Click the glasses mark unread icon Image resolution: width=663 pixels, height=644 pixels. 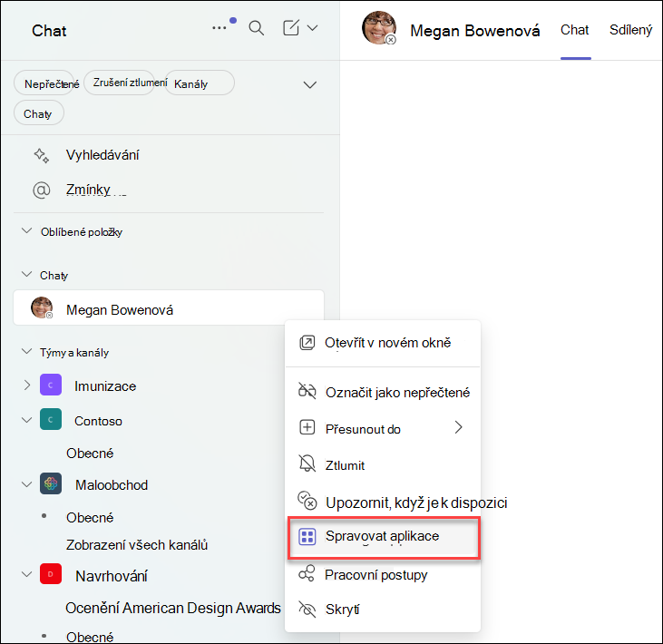(x=307, y=391)
